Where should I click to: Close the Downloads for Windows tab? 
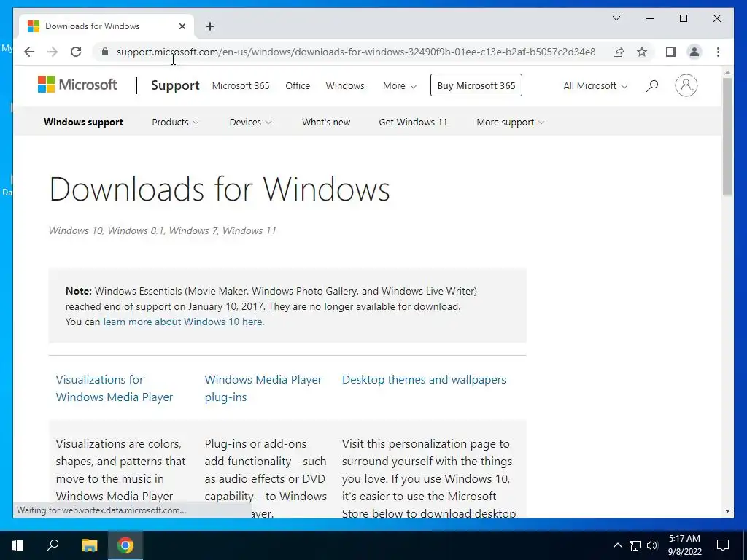click(182, 26)
